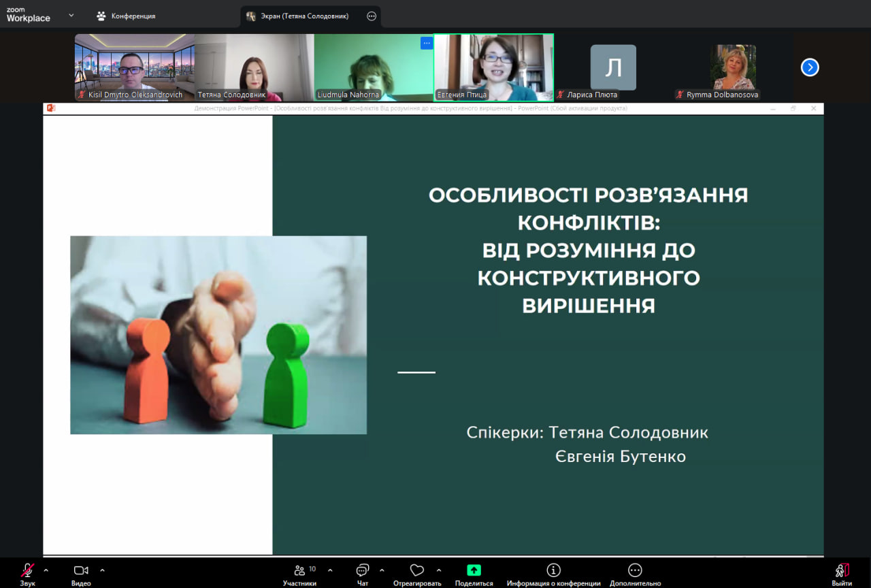Open Информация о конференции info icon
This screenshot has height=588, width=871.
point(553,570)
